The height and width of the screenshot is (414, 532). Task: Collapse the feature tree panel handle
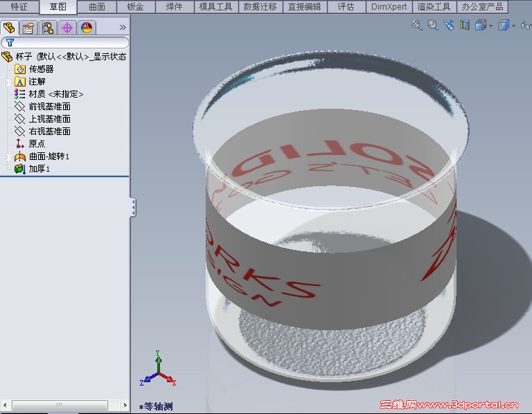[133, 207]
